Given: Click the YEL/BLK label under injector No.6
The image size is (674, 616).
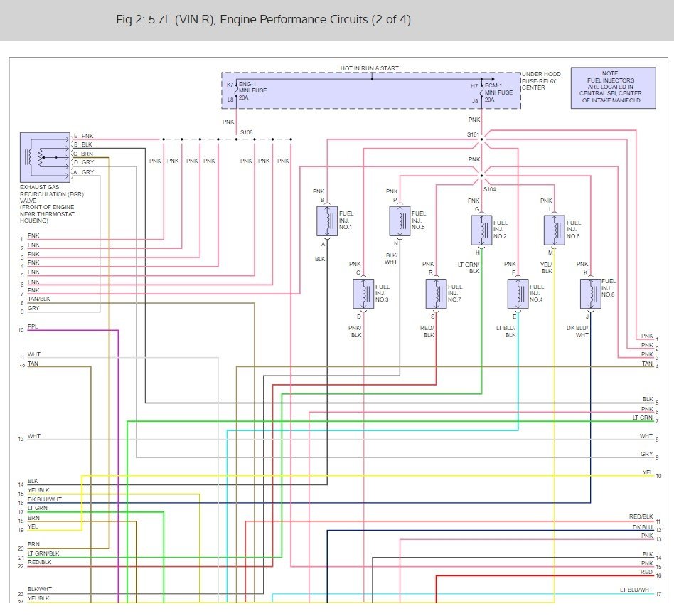Looking at the screenshot, I should [x=546, y=268].
